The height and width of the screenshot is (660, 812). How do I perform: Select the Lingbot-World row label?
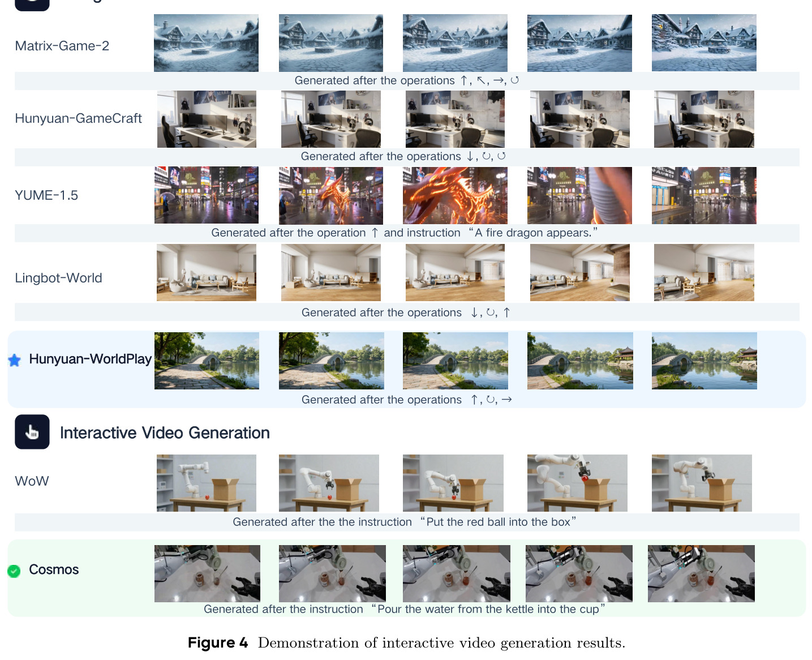click(58, 278)
